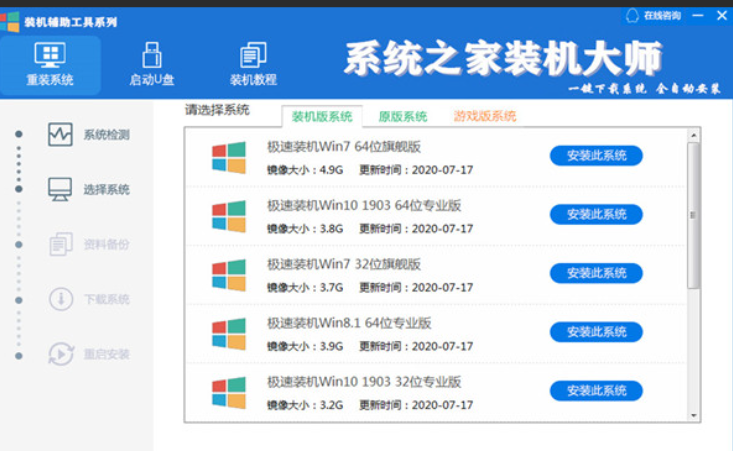Click the app's colored window logo in title bar
733x451 pixels.
click(x=10, y=22)
